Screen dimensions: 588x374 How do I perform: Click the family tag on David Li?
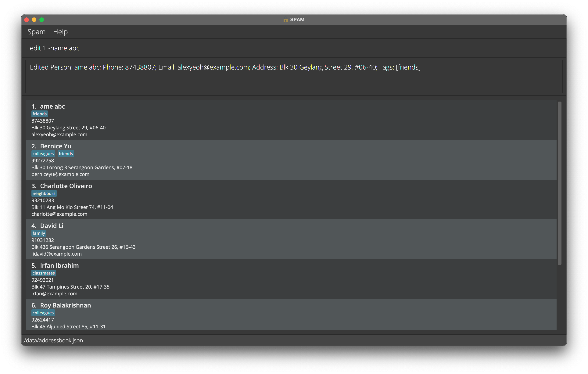[39, 233]
